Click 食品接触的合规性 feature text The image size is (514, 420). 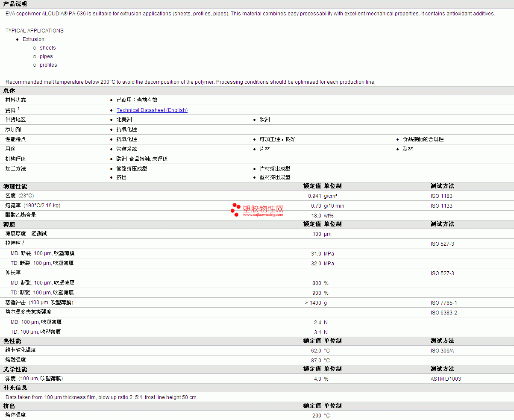423,139
